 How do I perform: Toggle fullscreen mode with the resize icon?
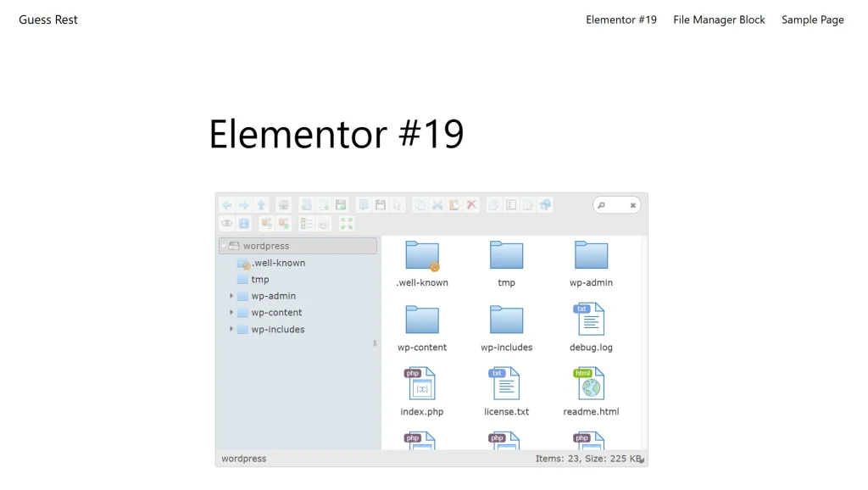tap(345, 223)
